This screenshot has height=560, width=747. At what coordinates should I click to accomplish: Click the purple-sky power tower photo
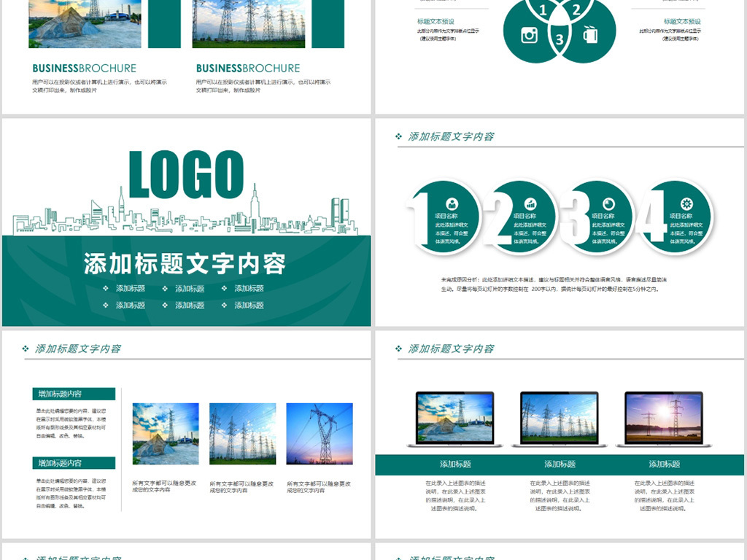[320, 433]
